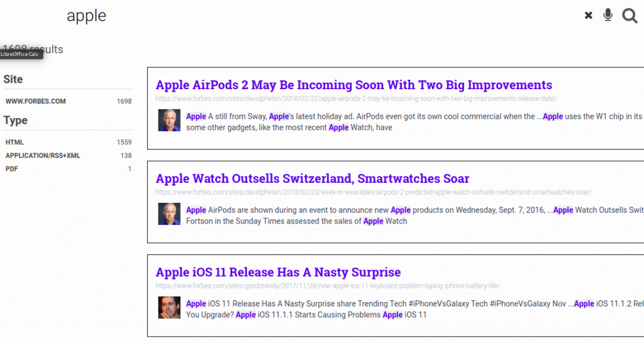Click the week-in-wearables Forbes URL
Viewport: 644px width, 343px height.
tap(373, 192)
